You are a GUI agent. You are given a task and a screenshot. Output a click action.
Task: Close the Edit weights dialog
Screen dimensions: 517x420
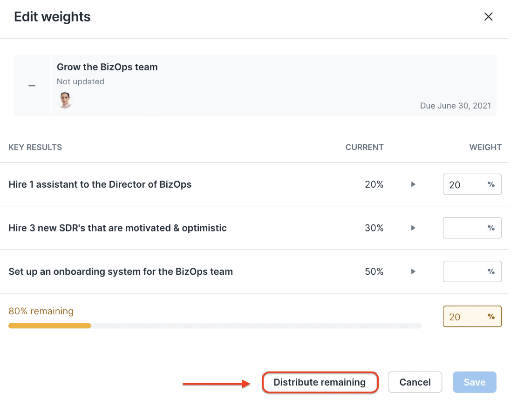coord(488,17)
